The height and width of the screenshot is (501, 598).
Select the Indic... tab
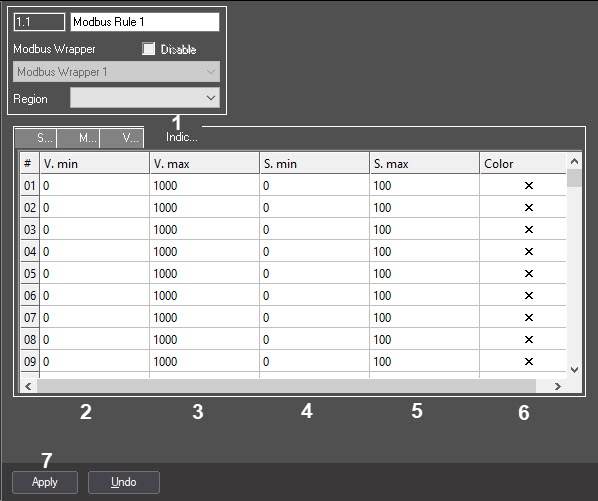pyautogui.click(x=182, y=137)
